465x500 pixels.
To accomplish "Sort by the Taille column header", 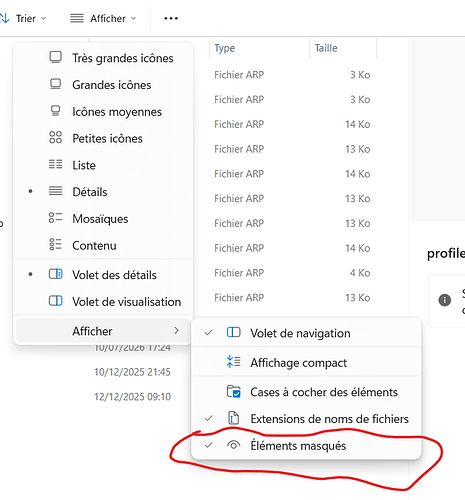I will pyautogui.click(x=343, y=48).
